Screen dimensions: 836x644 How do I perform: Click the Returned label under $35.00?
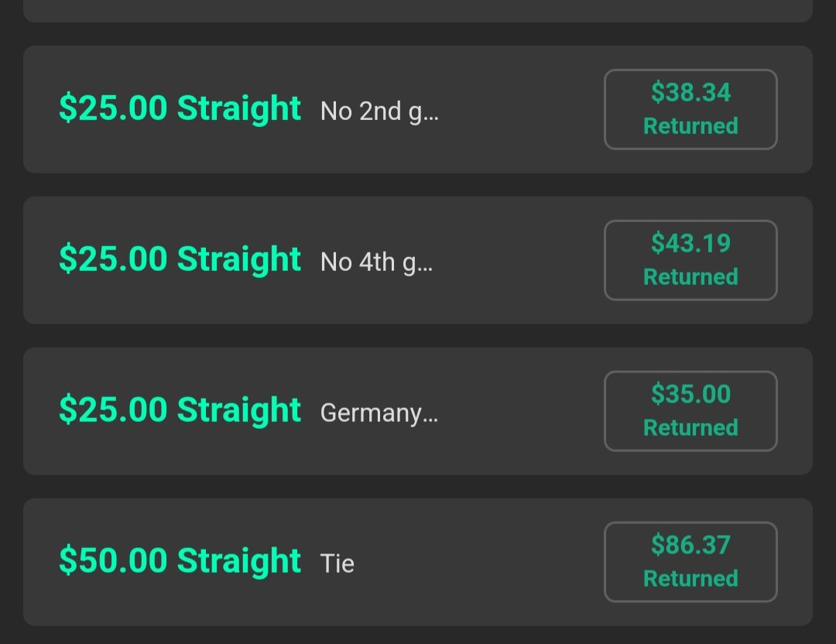click(x=690, y=428)
